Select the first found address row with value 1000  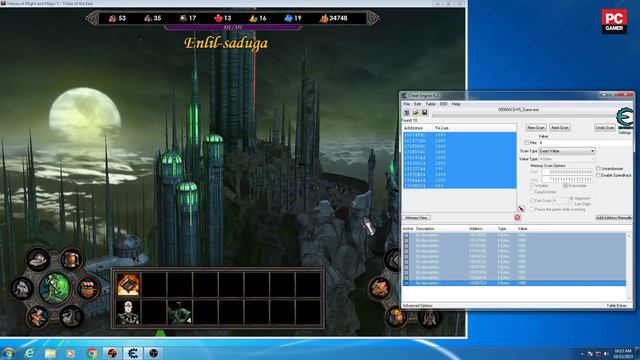(x=459, y=135)
